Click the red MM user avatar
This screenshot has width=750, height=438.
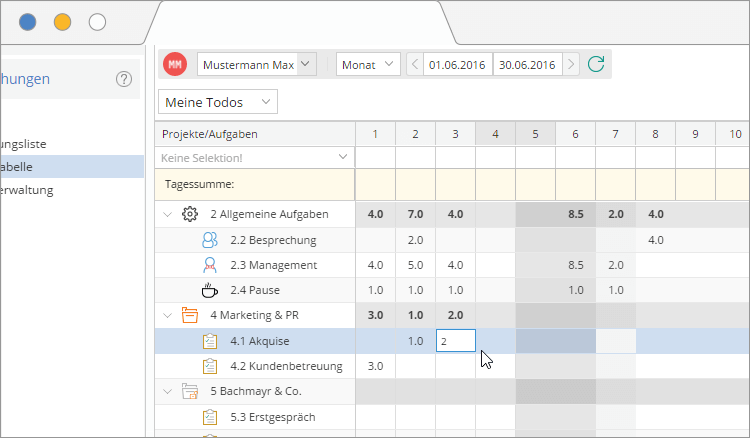click(175, 65)
